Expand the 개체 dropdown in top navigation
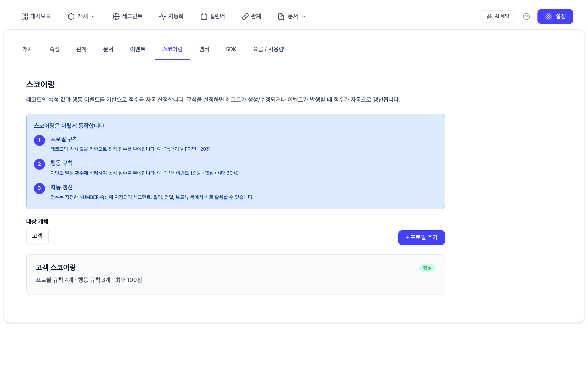The height and width of the screenshot is (367, 588). 93,17
